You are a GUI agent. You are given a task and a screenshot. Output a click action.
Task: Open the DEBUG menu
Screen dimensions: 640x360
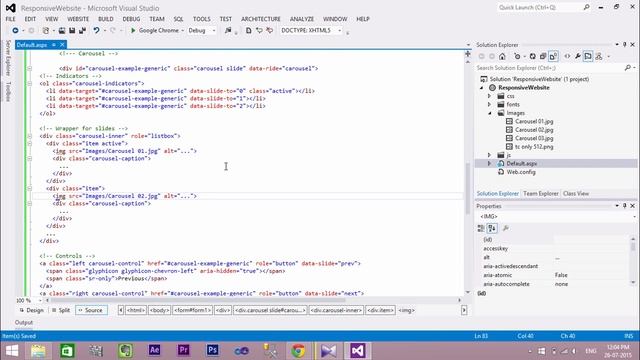131,19
